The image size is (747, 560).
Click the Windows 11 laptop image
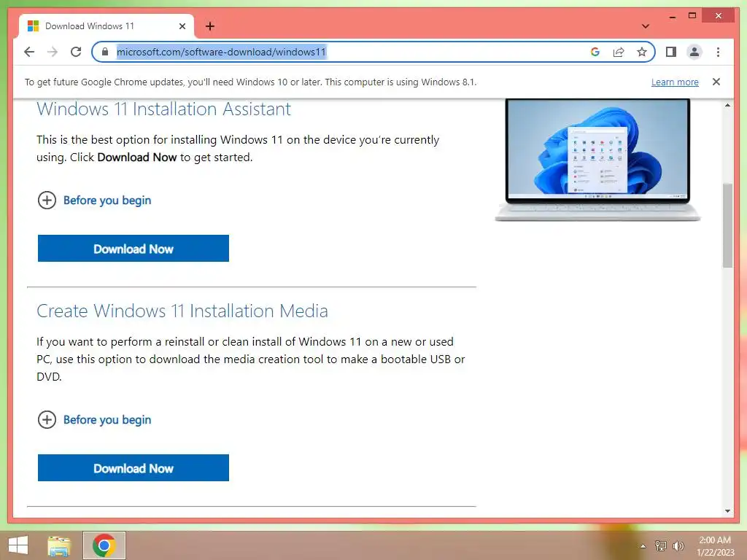point(597,160)
